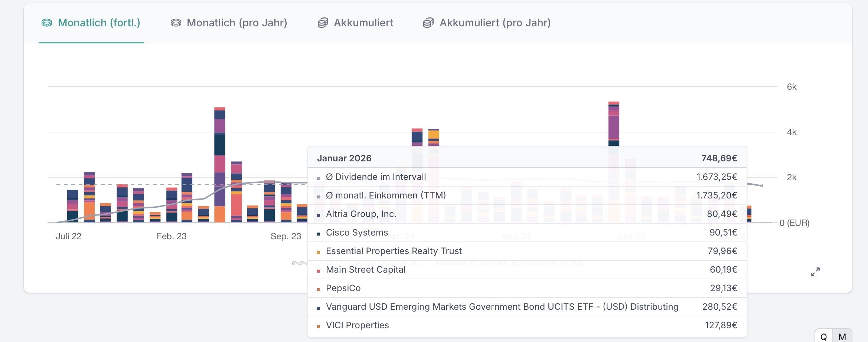The height and width of the screenshot is (342, 868).
Task: Click the Vanguard USD Emerging Markets tooltip row
Action: 502,307
